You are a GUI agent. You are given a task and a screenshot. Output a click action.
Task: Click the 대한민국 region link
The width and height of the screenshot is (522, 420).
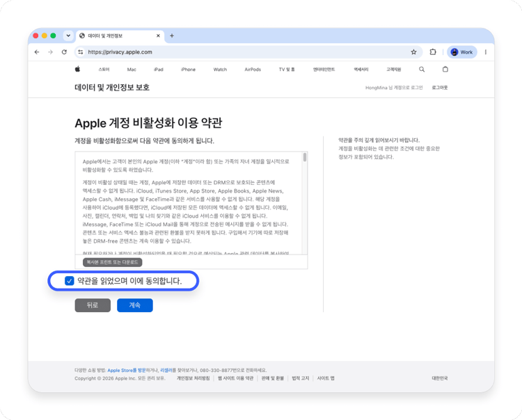point(440,378)
